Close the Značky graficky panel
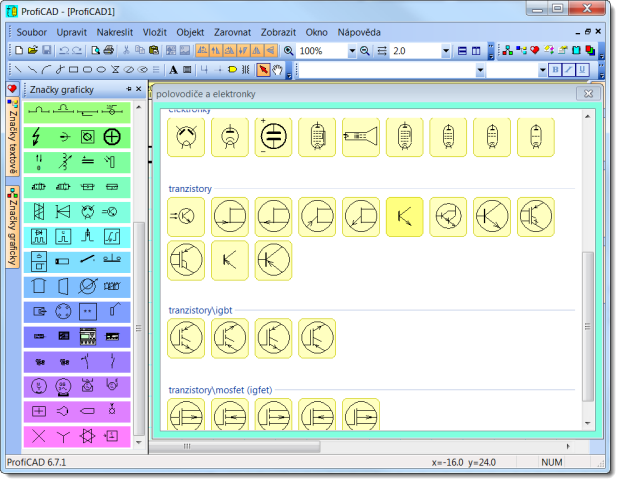The width and height of the screenshot is (620, 483). [139, 89]
